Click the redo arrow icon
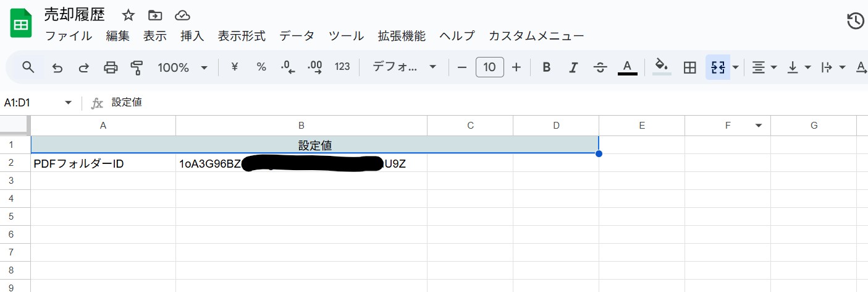868x292 pixels. pos(83,67)
